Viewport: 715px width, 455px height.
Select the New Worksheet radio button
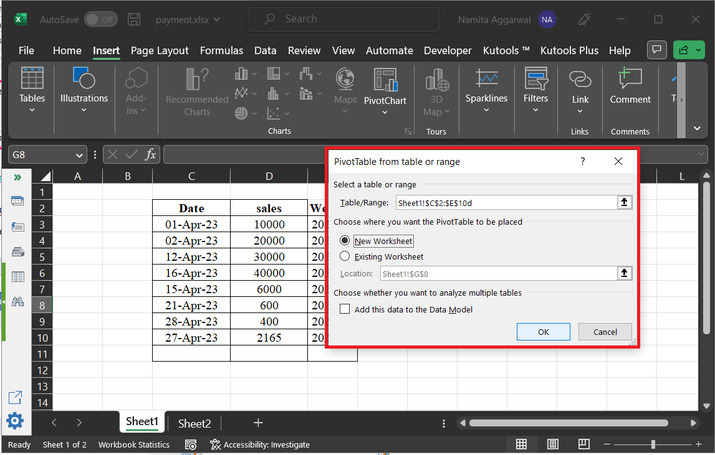pos(346,241)
